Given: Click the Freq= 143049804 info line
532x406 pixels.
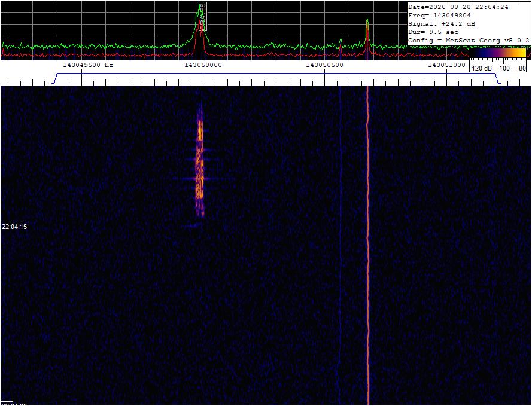Looking at the screenshot, I should [439, 16].
